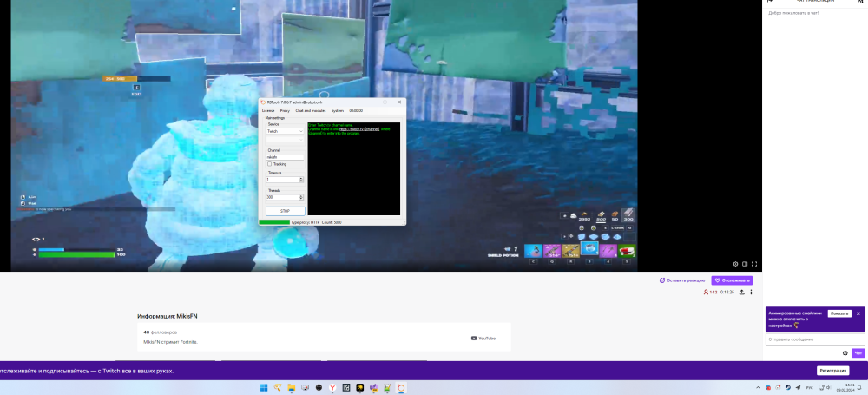Open the Twitch player settings gear
This screenshot has height=395, width=868.
[x=735, y=264]
